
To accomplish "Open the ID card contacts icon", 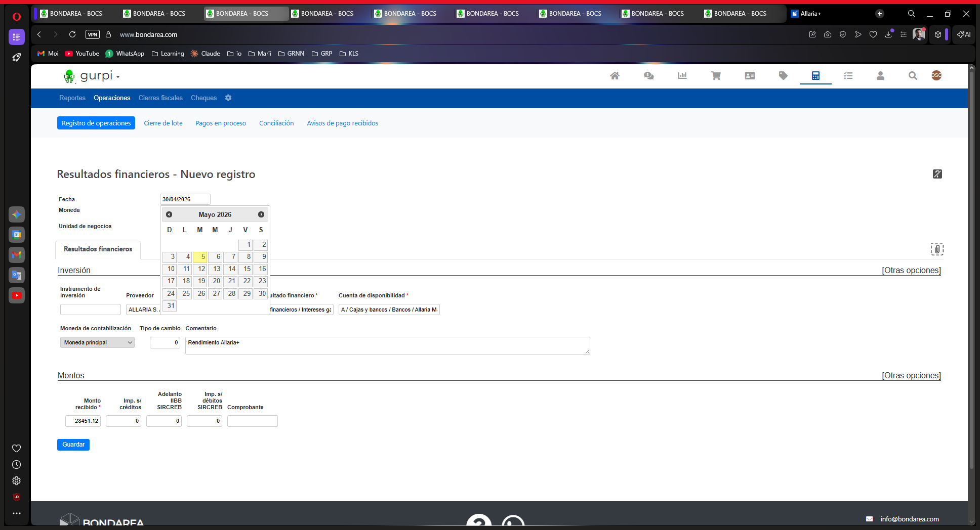I will [x=750, y=76].
